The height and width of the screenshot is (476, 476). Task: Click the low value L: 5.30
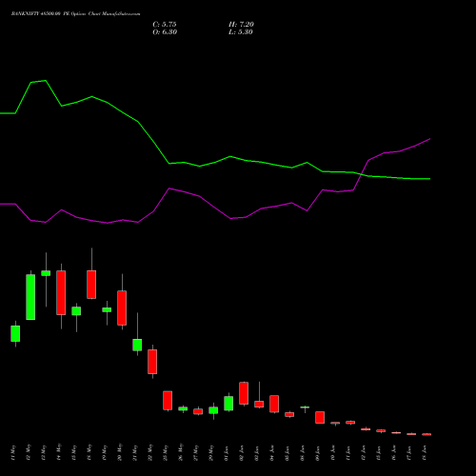coord(241,32)
